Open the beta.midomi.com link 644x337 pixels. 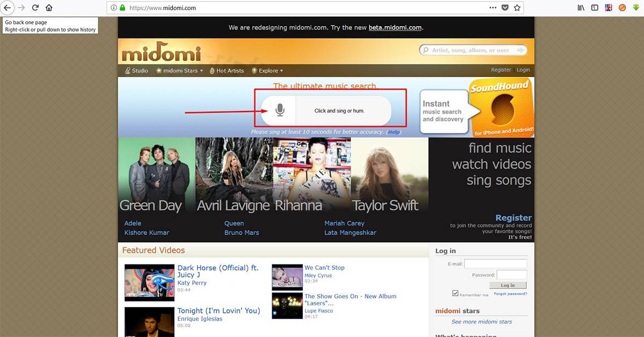tap(395, 27)
